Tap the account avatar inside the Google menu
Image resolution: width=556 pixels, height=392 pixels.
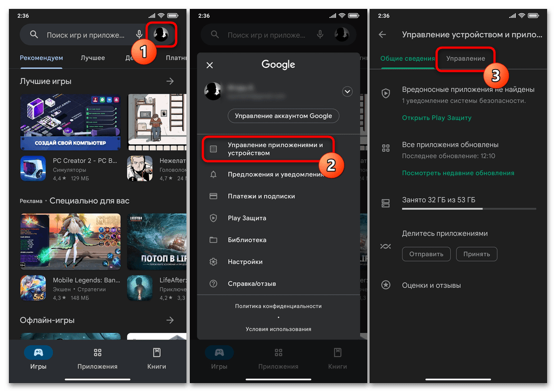(213, 91)
